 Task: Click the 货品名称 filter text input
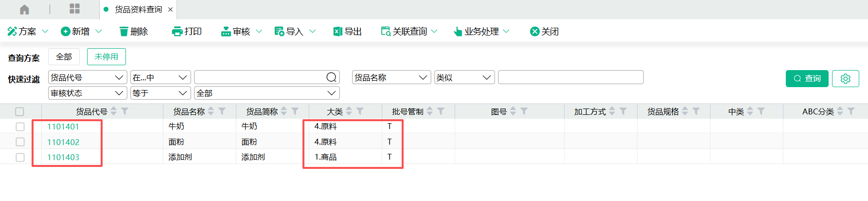(570, 77)
